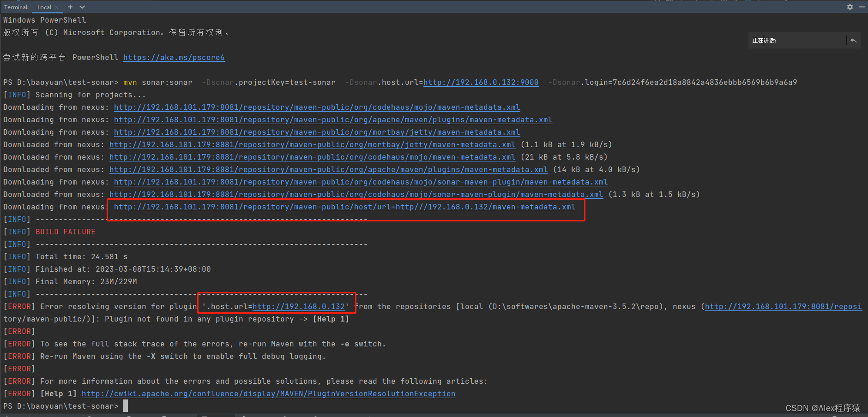Click the 'Finished at: 2023-03-08T15:14:39+08:00' line

pyautogui.click(x=123, y=269)
